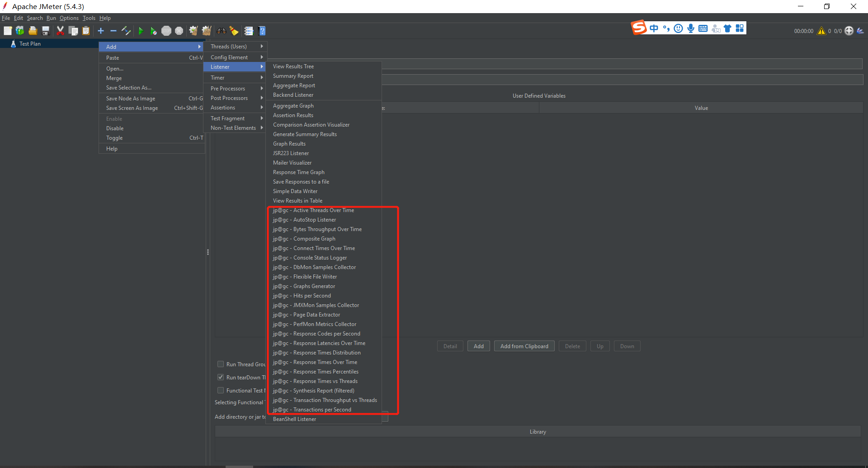Click the Value column header
Screen dimensions: 868x468
(701, 108)
